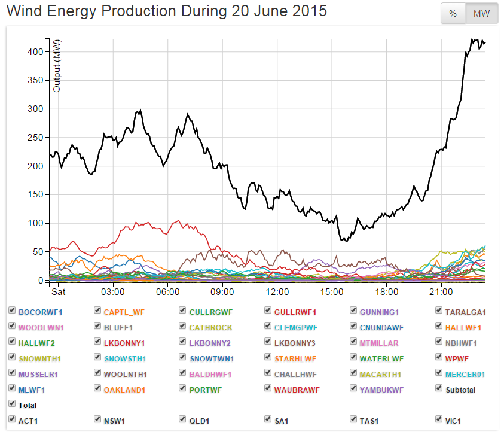Uncheck the TAS1 region checkbox
Screen dimensions: 504x432
tap(354, 419)
